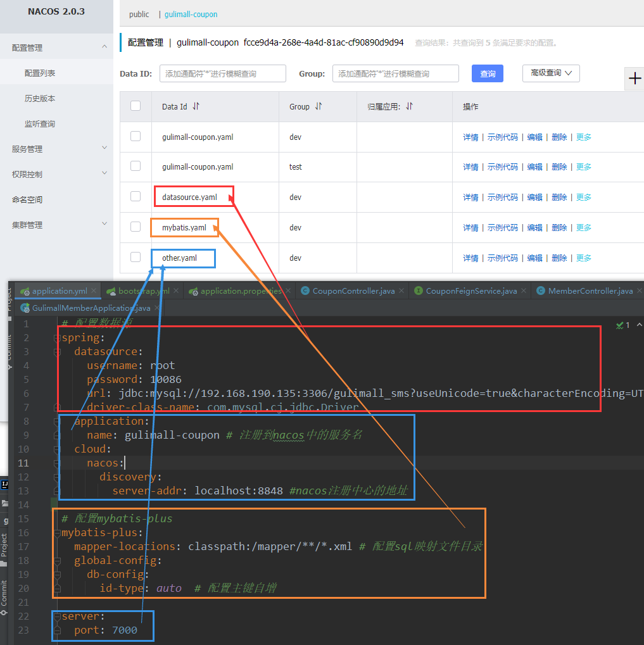Click the 'port: 7000' line in editor
The width and height of the screenshot is (644, 645).
click(106, 630)
